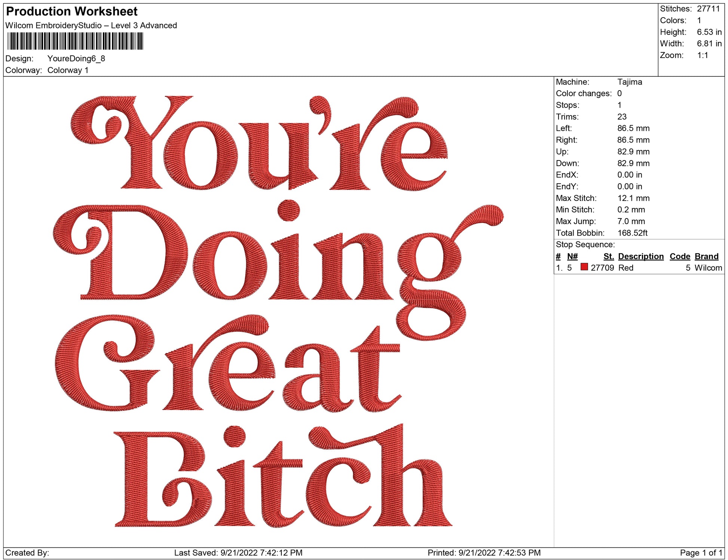Click the Description column header
Viewport: 728px width, 560px height.
pyautogui.click(x=640, y=256)
